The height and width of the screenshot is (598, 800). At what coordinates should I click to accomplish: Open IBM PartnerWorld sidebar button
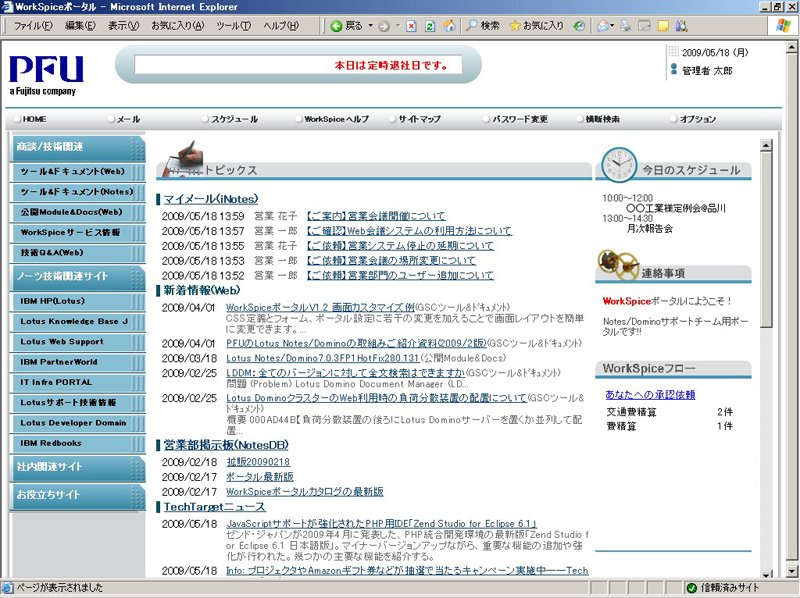pyautogui.click(x=78, y=362)
